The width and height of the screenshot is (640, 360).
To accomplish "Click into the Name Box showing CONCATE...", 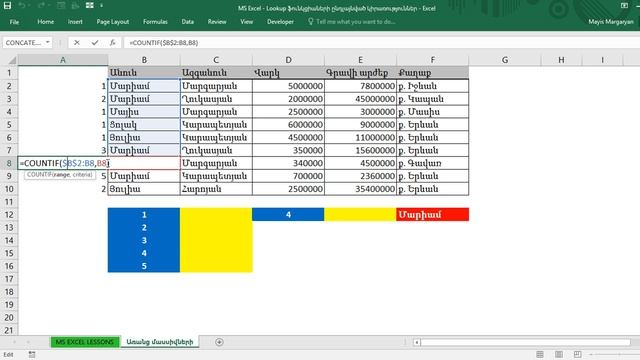I will pyautogui.click(x=24, y=42).
